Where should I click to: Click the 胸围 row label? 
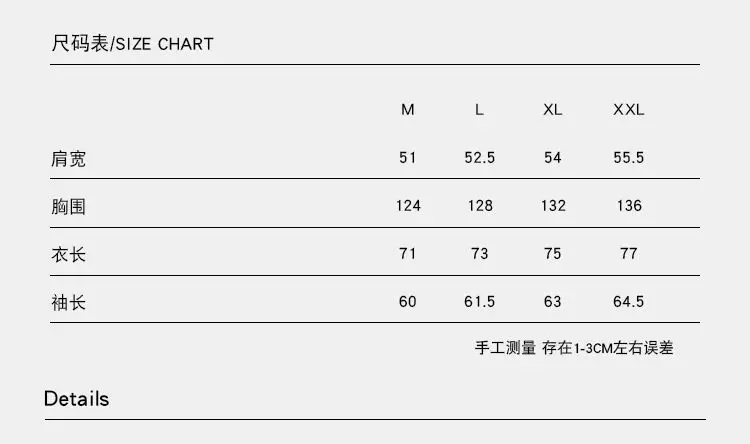[68, 206]
